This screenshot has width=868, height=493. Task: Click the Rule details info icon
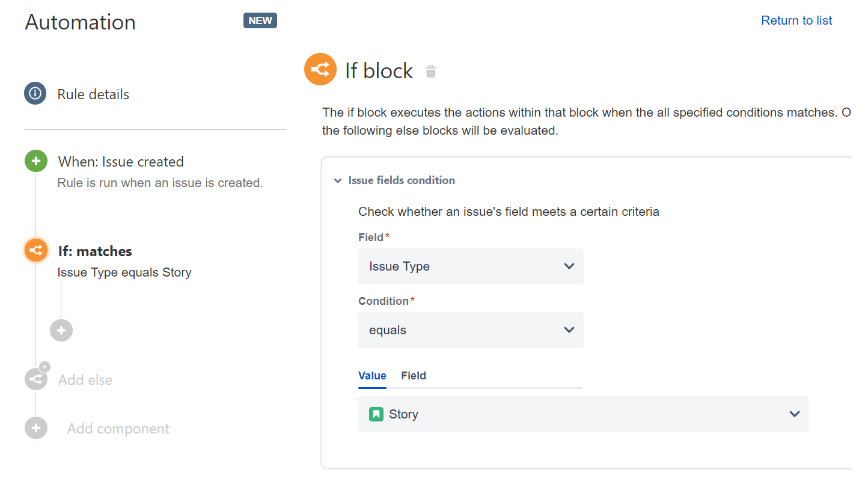point(35,93)
